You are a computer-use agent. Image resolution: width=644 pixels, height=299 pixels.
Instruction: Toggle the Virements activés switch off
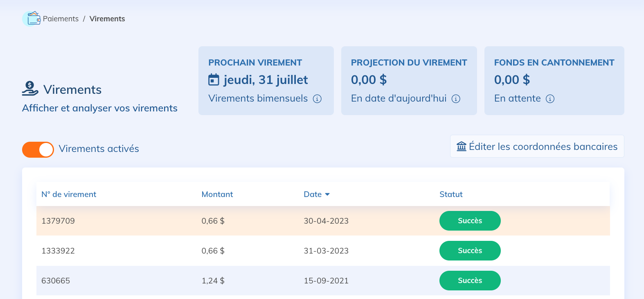38,149
